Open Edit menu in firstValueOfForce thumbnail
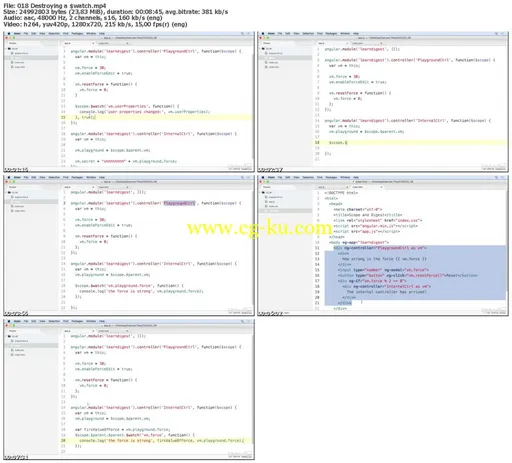The width and height of the screenshot is (512, 463). (34, 321)
